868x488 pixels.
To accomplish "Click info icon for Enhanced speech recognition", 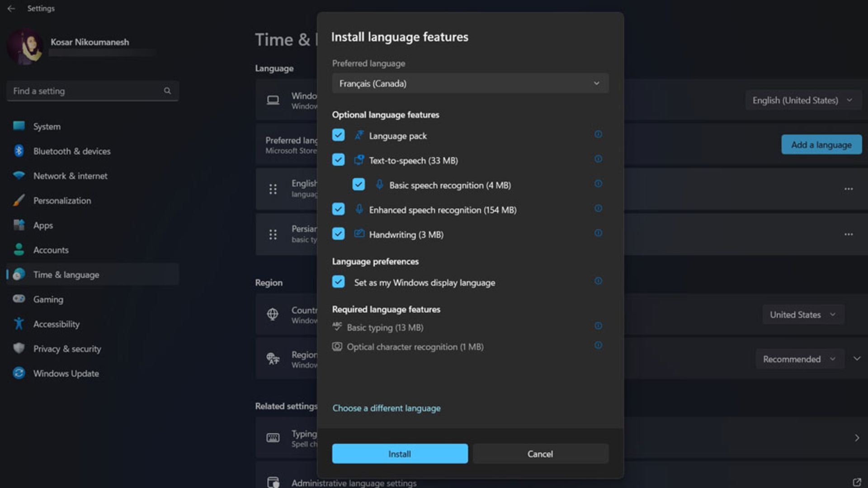I will click(598, 208).
